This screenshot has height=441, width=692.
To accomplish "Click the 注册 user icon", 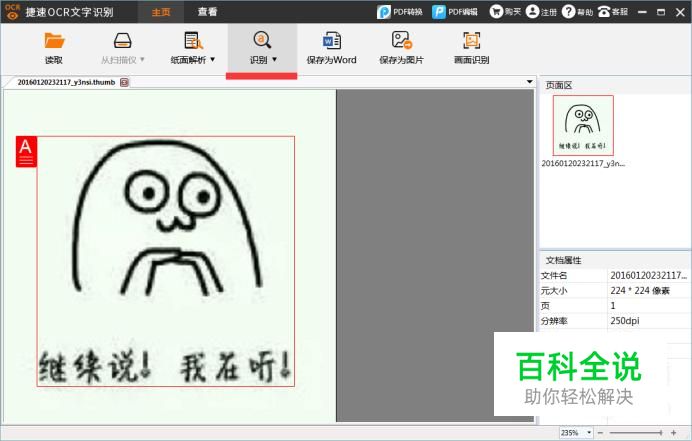I will [x=532, y=12].
